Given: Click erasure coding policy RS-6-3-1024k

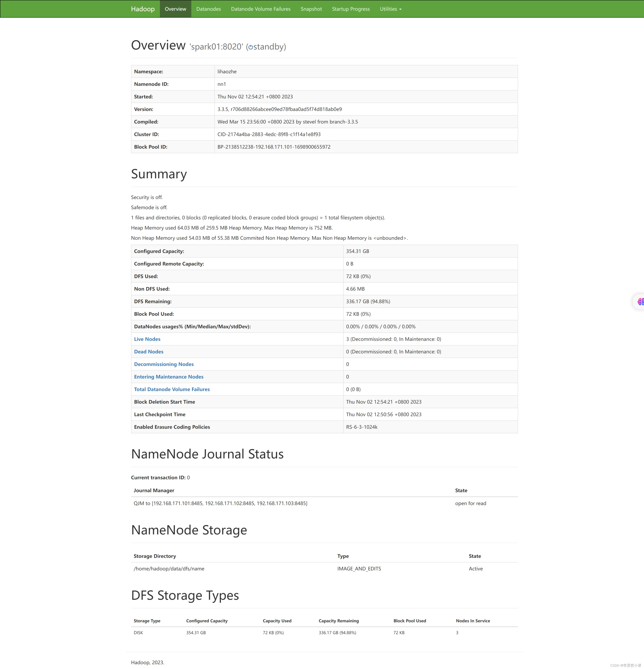Looking at the screenshot, I should tap(362, 427).
